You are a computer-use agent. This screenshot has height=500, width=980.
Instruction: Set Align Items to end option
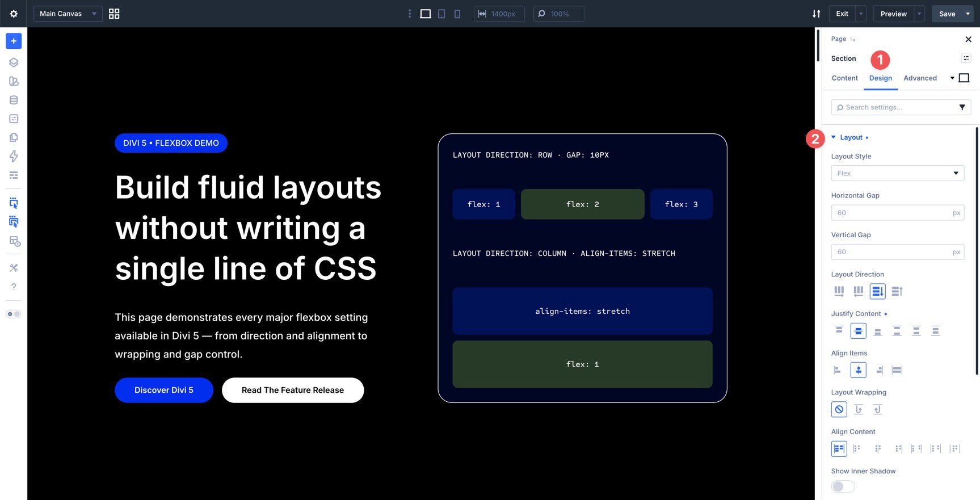[879, 370]
